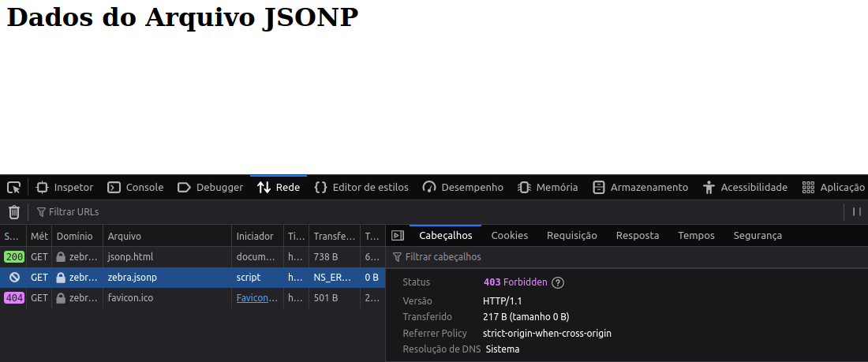
Task: Clear network log with trash icon
Action: 14,212
